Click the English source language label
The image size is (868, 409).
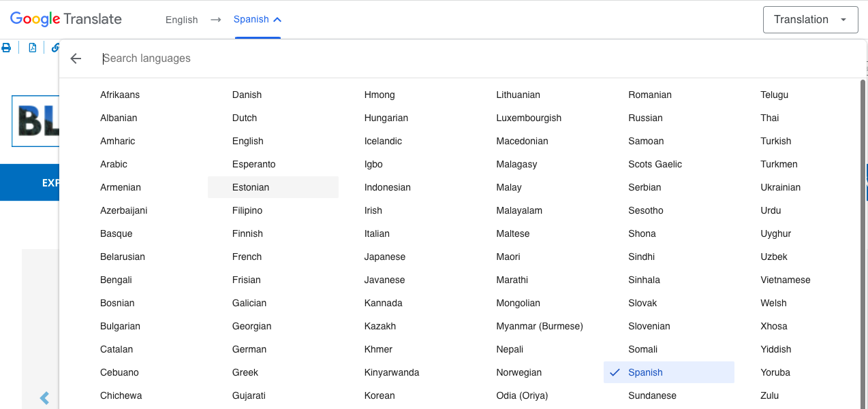(x=181, y=20)
